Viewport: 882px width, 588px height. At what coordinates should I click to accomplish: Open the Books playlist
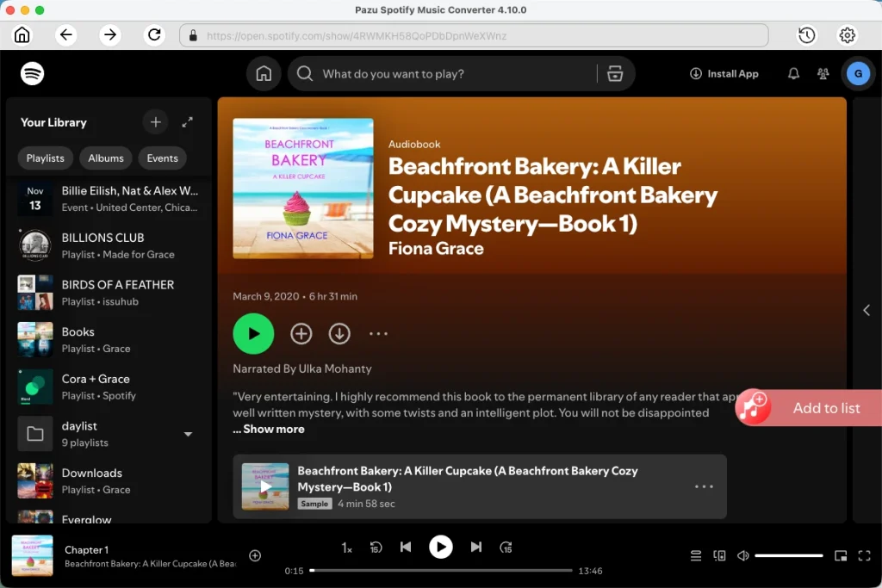coord(109,339)
